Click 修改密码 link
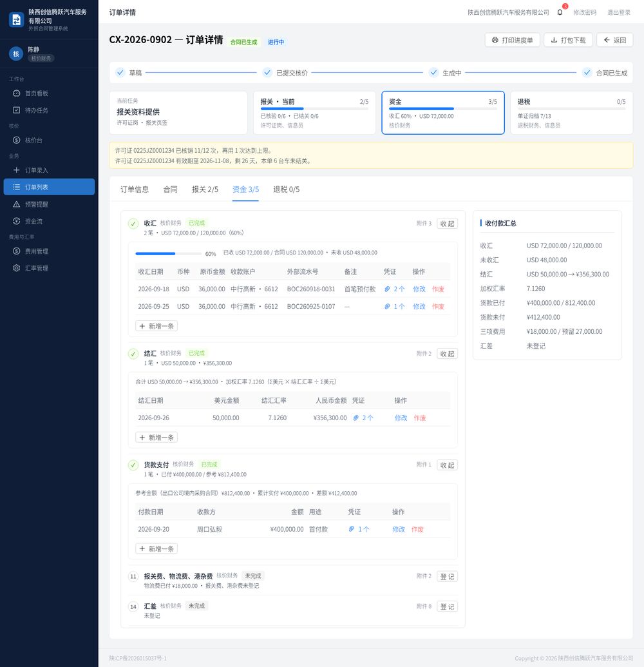 pos(585,12)
